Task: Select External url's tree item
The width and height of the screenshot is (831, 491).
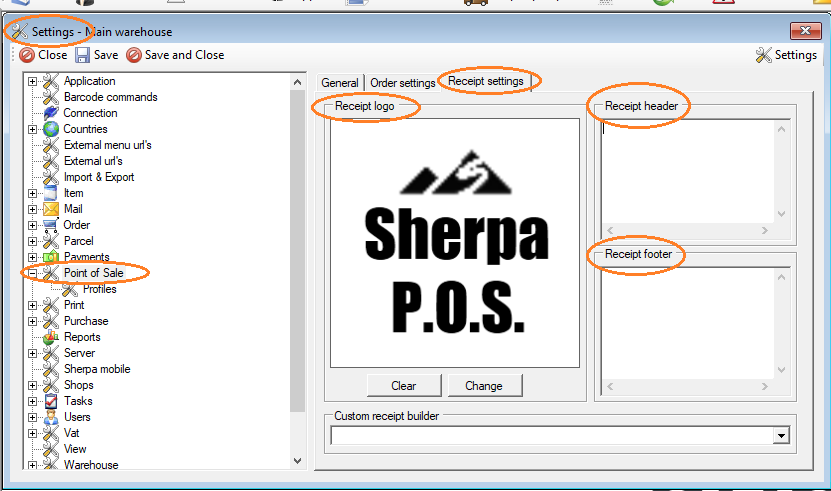Action: tap(93, 161)
